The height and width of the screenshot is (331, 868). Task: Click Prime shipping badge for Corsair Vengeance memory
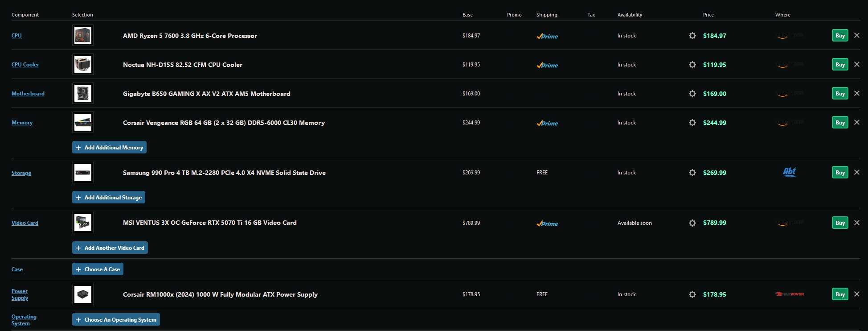tap(547, 123)
